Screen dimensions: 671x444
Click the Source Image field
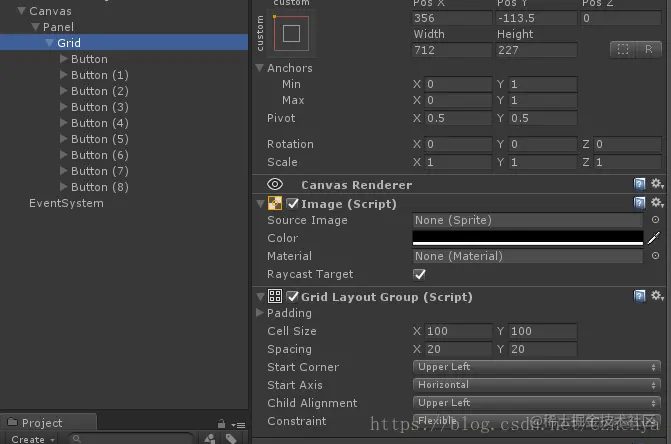pos(528,220)
